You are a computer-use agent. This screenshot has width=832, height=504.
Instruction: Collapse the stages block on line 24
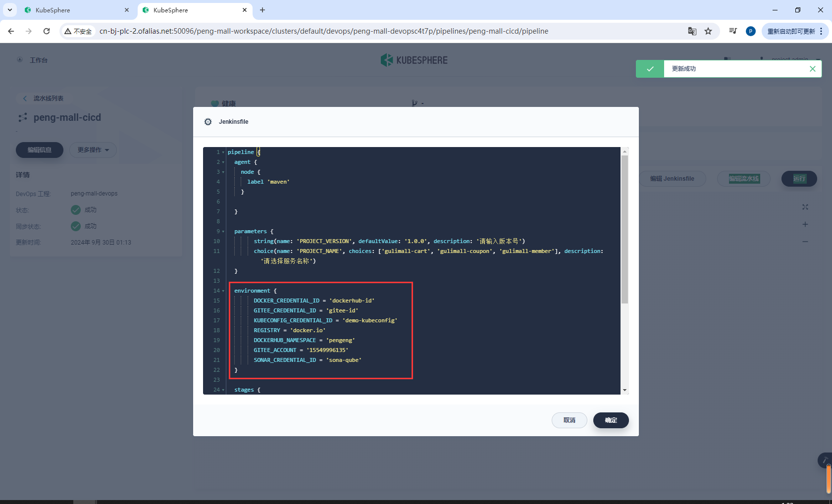point(223,390)
